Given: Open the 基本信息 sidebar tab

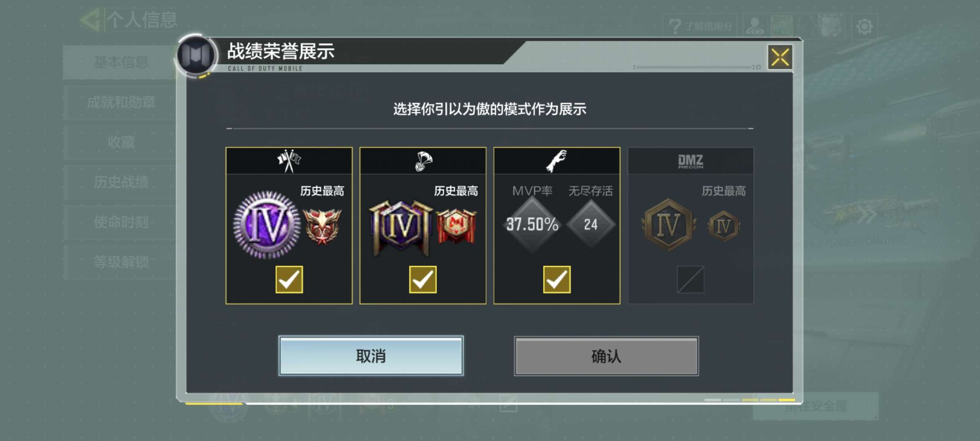Looking at the screenshot, I should (x=121, y=62).
